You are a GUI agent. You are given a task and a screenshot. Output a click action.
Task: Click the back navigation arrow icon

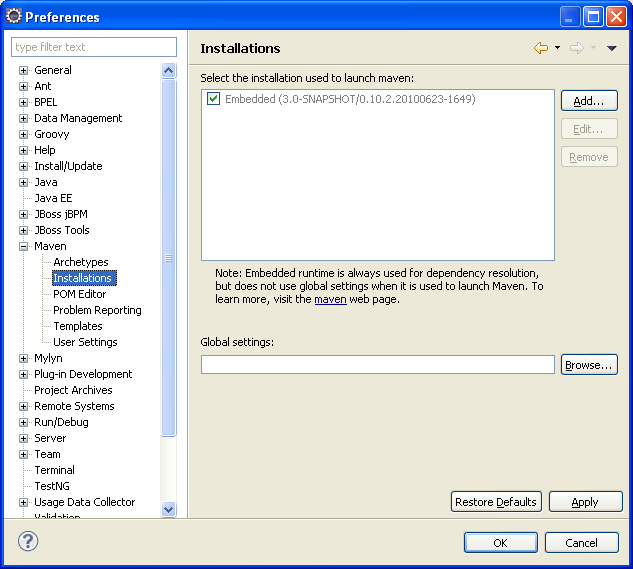(x=541, y=48)
